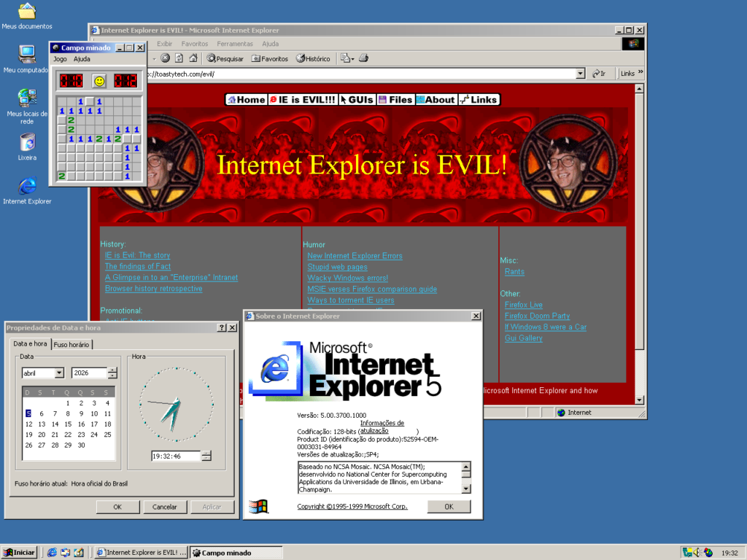This screenshot has width=747, height=560.
Task: Click the Stop loading icon in toolbar
Action: (166, 58)
